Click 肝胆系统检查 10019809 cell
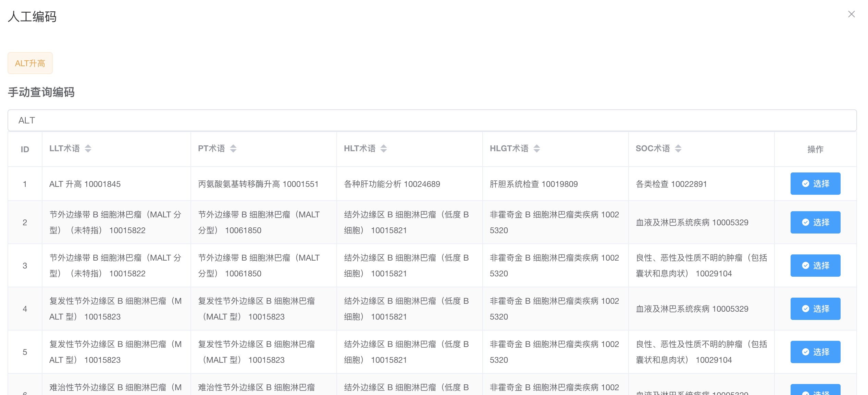Screen dimensions: 868x395 [534, 184]
